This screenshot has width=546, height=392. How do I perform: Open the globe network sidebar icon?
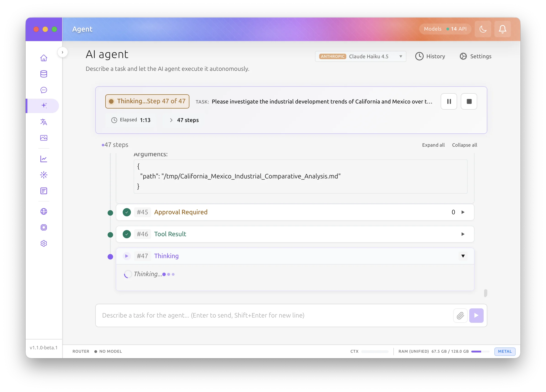(x=44, y=211)
